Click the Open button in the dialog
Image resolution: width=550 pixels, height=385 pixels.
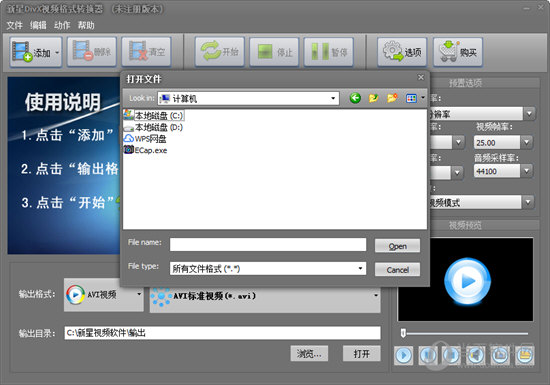397,246
